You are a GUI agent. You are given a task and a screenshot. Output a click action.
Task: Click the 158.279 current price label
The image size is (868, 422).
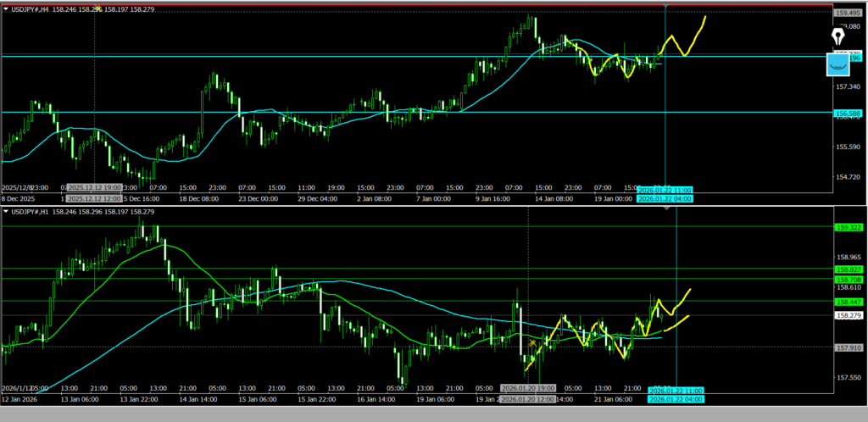pyautogui.click(x=849, y=315)
